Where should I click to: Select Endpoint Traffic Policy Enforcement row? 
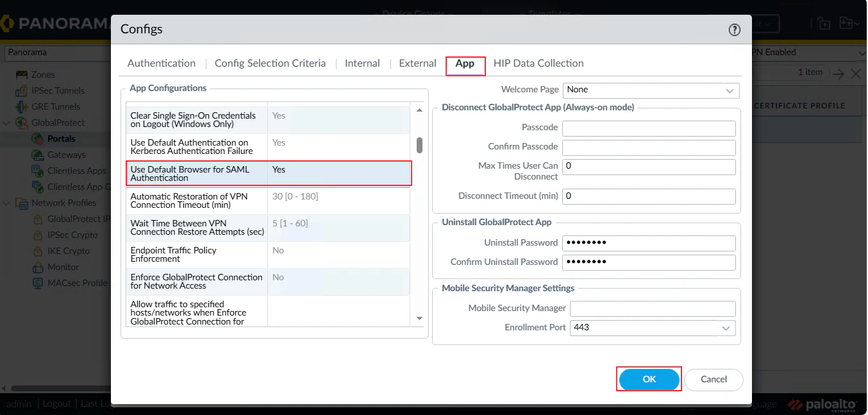(x=268, y=255)
